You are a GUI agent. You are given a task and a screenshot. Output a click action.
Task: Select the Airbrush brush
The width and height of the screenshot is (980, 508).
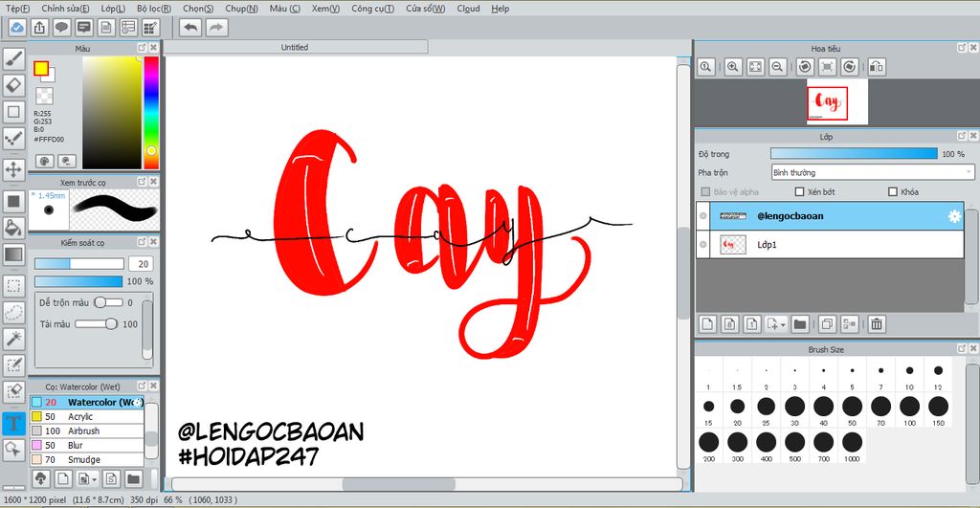click(x=87, y=431)
